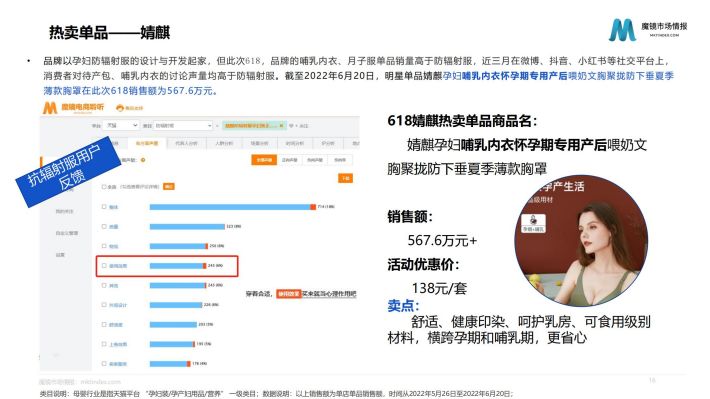Click the teal Mktindex logo at top right
Screen dimensions: 710x399
pyautogui.click(x=622, y=30)
